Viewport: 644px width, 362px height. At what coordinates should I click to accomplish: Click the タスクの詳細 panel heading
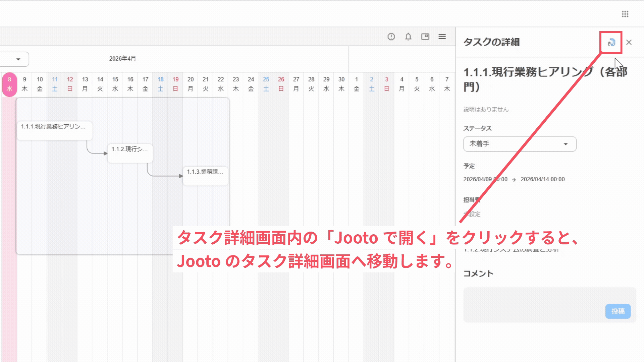coord(492,42)
